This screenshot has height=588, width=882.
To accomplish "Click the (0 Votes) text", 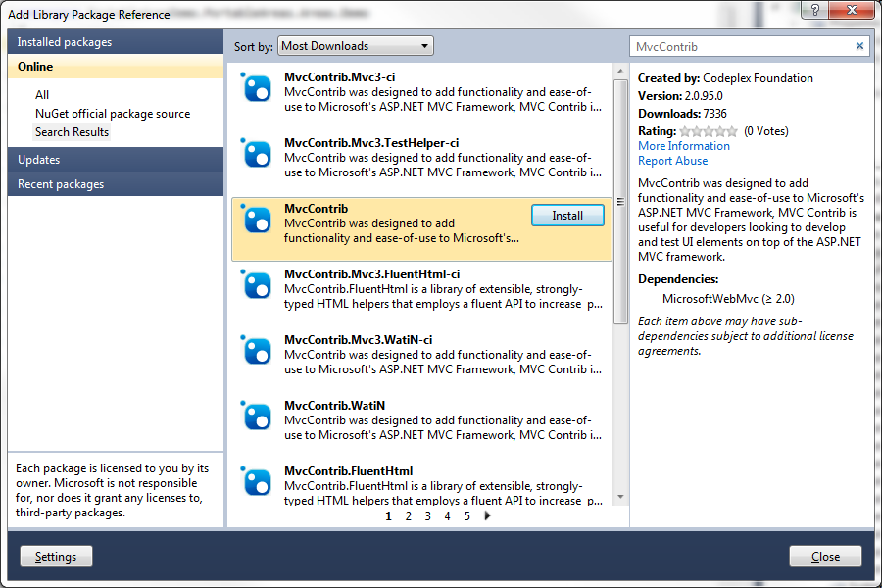I will [x=766, y=131].
